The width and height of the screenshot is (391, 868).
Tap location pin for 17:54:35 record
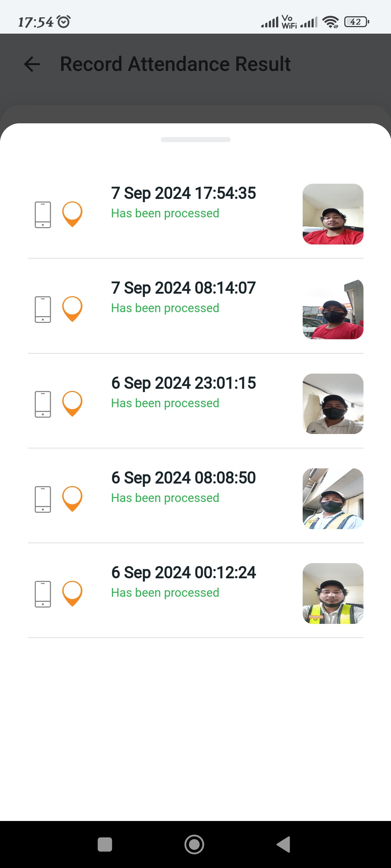pyautogui.click(x=72, y=214)
